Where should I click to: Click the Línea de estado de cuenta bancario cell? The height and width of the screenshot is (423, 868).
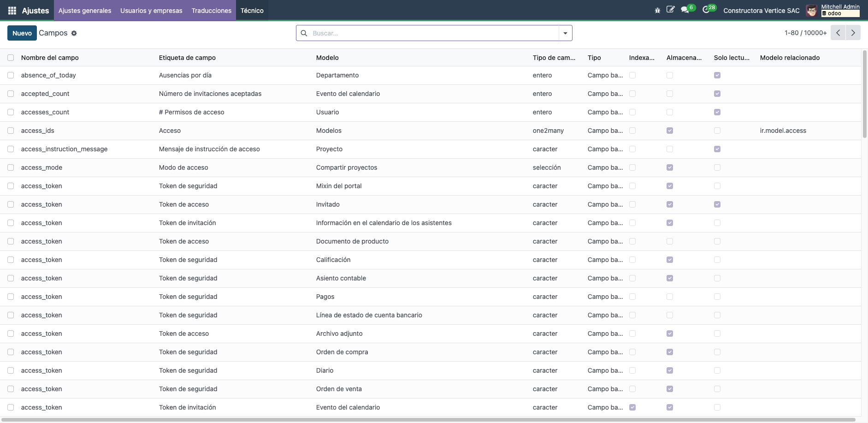369,315
